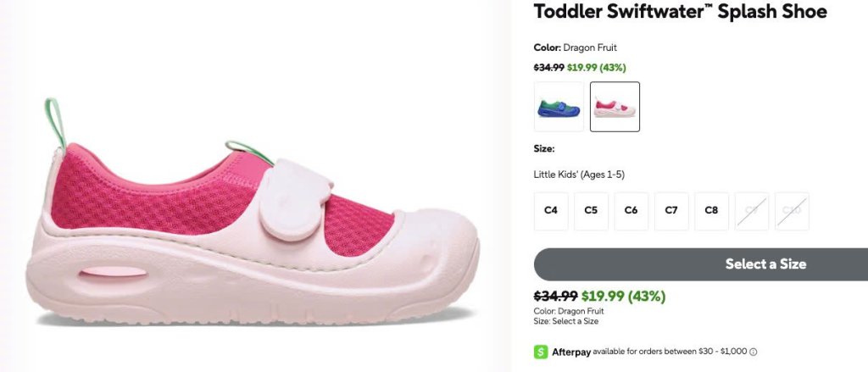Select the blue and green shoe color swatch
868x372 pixels.
[x=559, y=107]
